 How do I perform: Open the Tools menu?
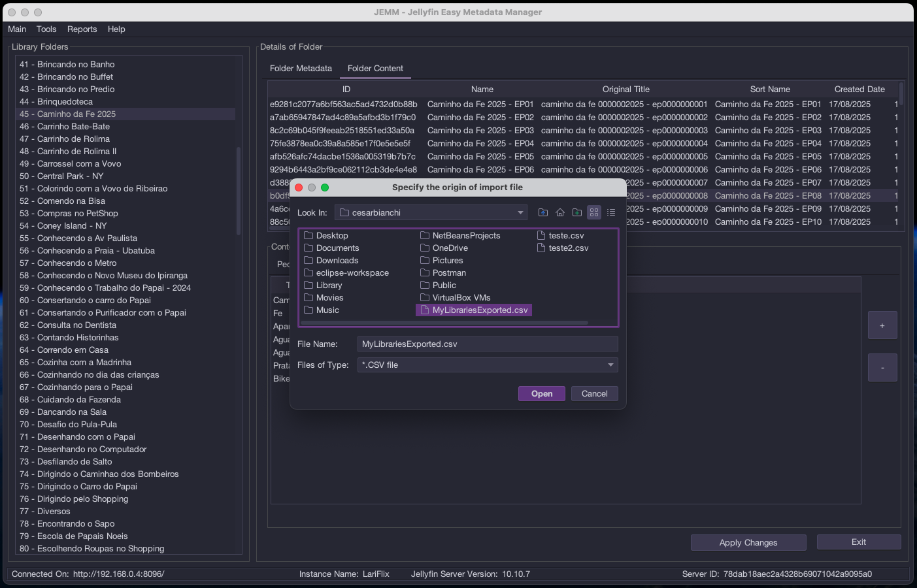pos(46,29)
